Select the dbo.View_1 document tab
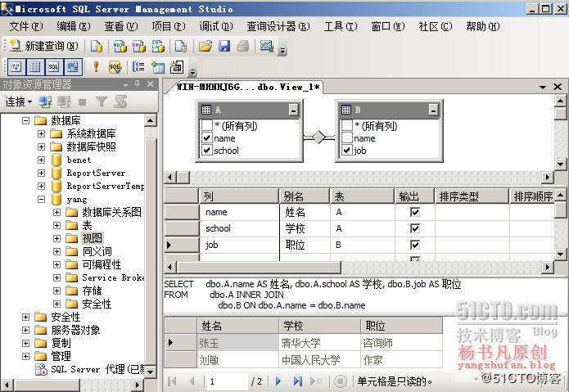The image size is (569, 392). 247,87
